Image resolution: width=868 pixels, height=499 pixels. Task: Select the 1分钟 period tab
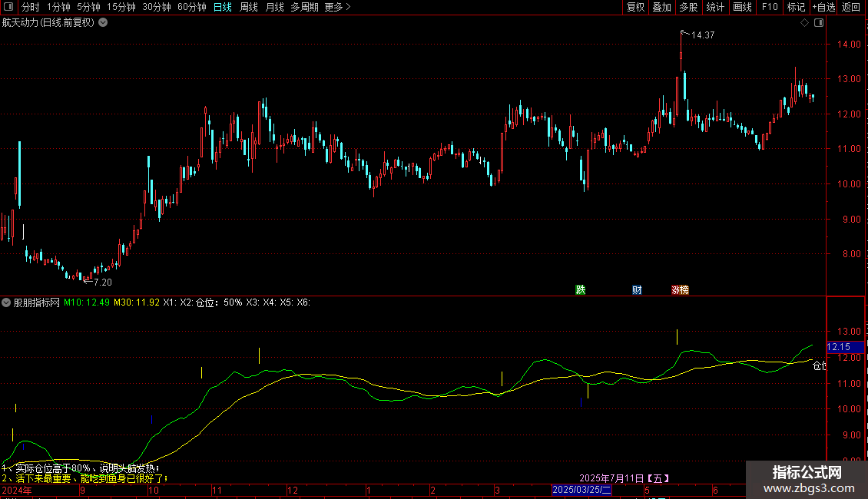click(x=58, y=7)
